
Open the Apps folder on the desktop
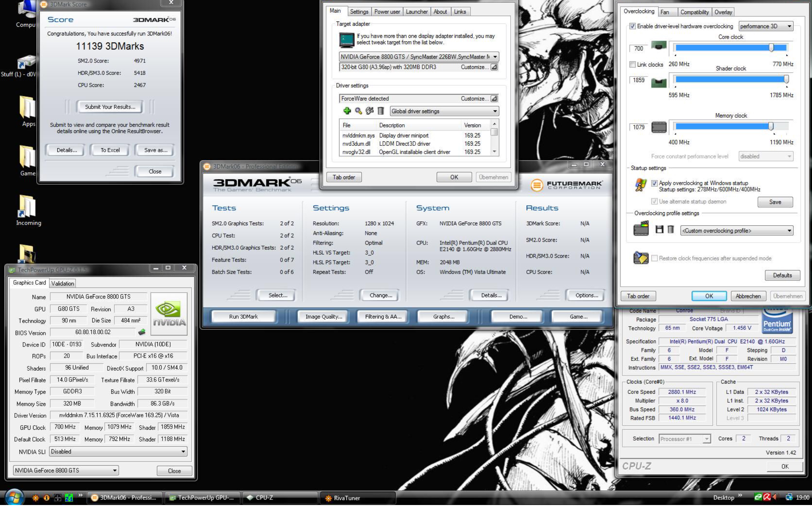(x=27, y=111)
